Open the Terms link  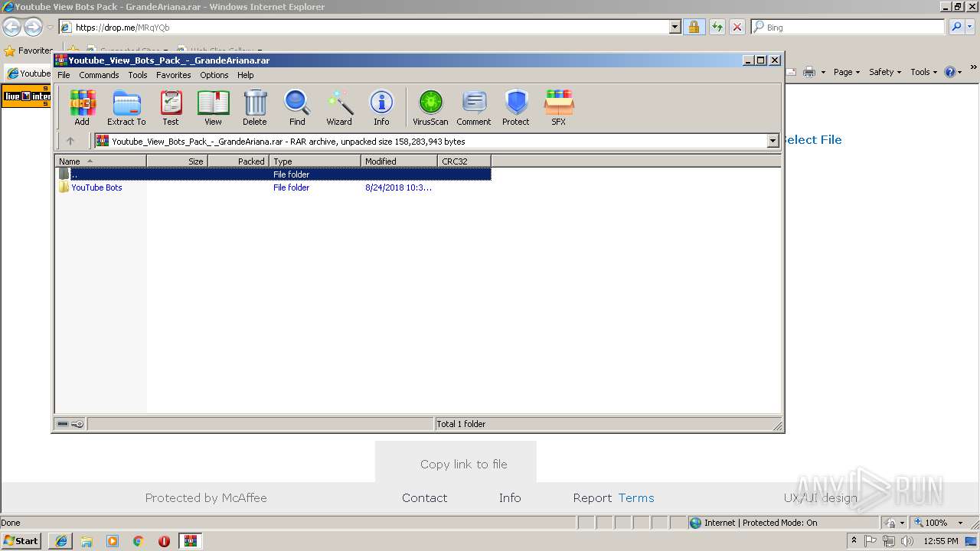636,497
